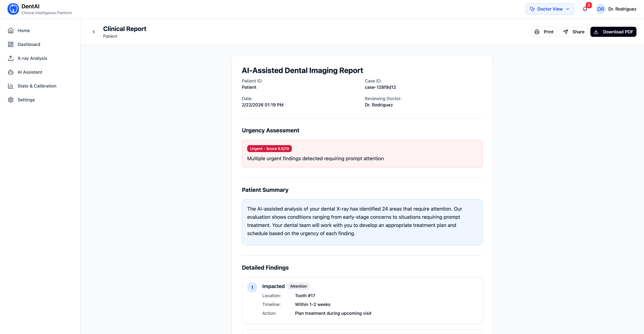This screenshot has width=644, height=334.
Task: Click the Settings gear icon
Action: point(11,100)
